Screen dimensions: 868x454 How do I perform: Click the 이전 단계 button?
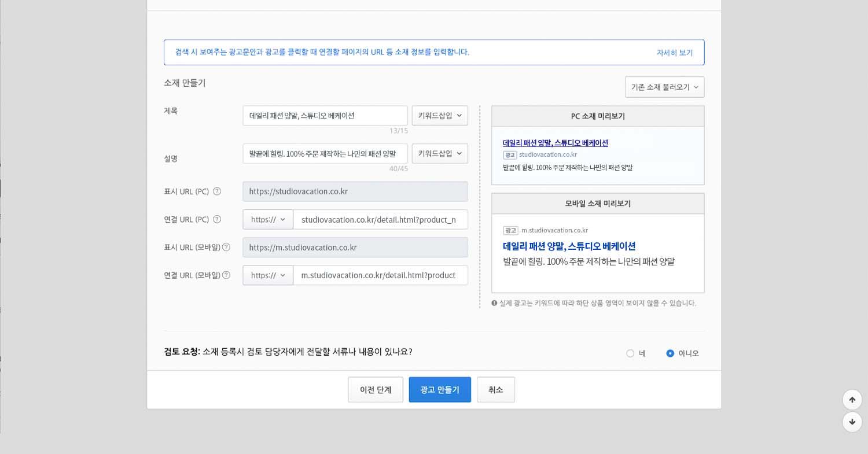tap(376, 390)
